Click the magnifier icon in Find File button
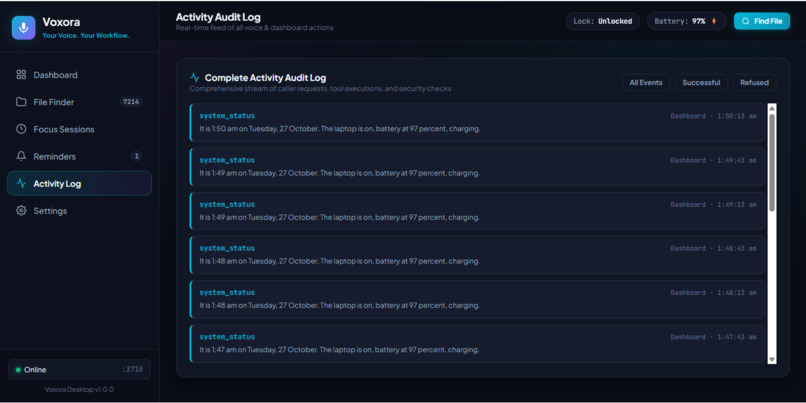Viewport: 806px width, 403px height. click(746, 22)
